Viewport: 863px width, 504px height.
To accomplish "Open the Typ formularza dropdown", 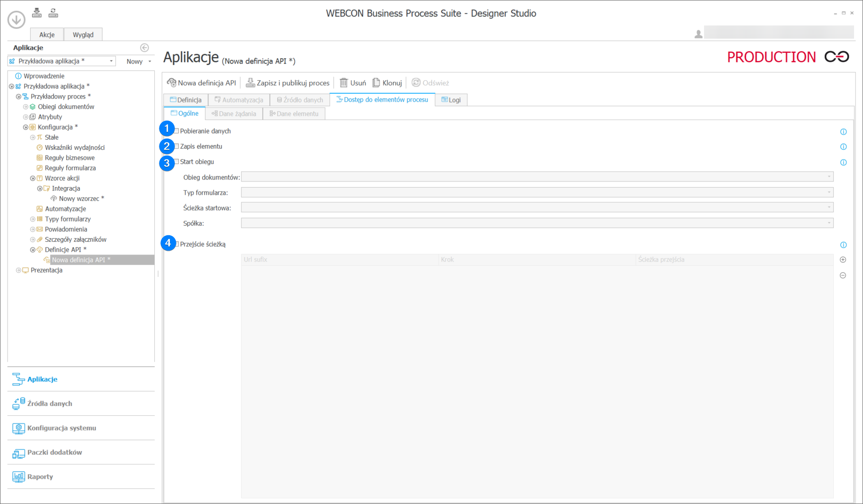I will (x=537, y=192).
